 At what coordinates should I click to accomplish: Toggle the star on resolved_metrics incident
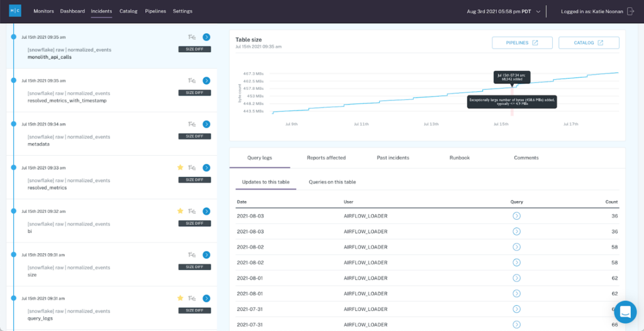click(x=180, y=167)
